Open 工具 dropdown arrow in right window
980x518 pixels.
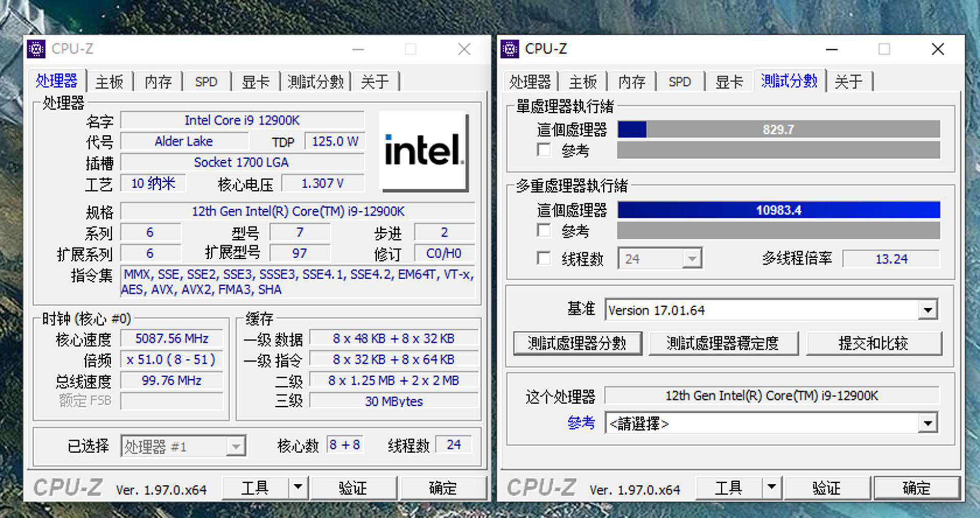coord(772,487)
